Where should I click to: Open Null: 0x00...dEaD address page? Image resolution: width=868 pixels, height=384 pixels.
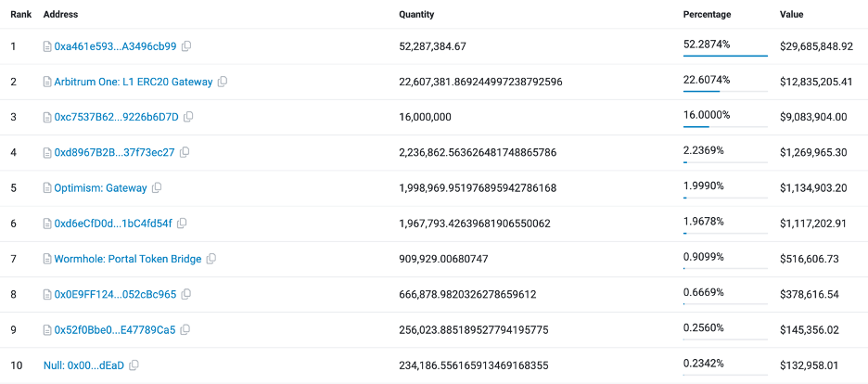coord(83,365)
